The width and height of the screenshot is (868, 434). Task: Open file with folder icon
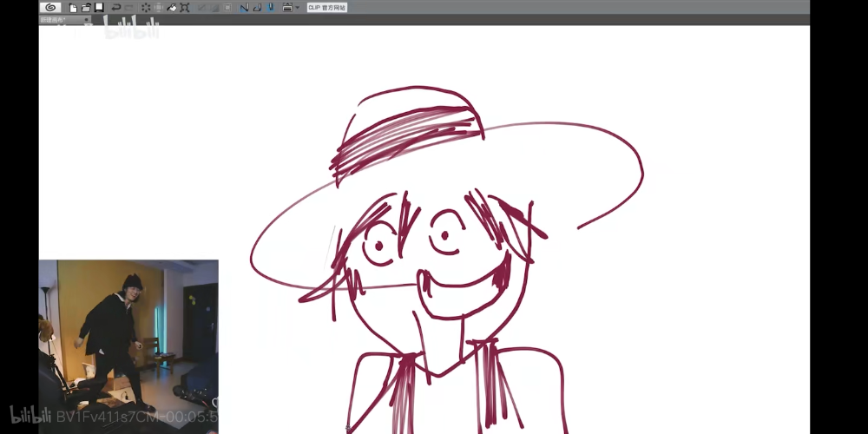point(86,8)
